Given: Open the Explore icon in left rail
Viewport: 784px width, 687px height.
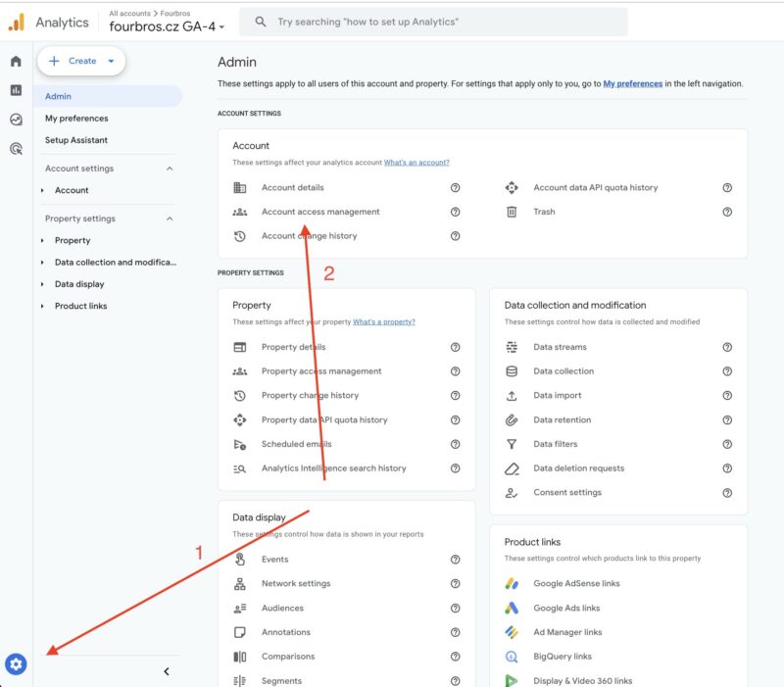Looking at the screenshot, I should tap(16, 120).
